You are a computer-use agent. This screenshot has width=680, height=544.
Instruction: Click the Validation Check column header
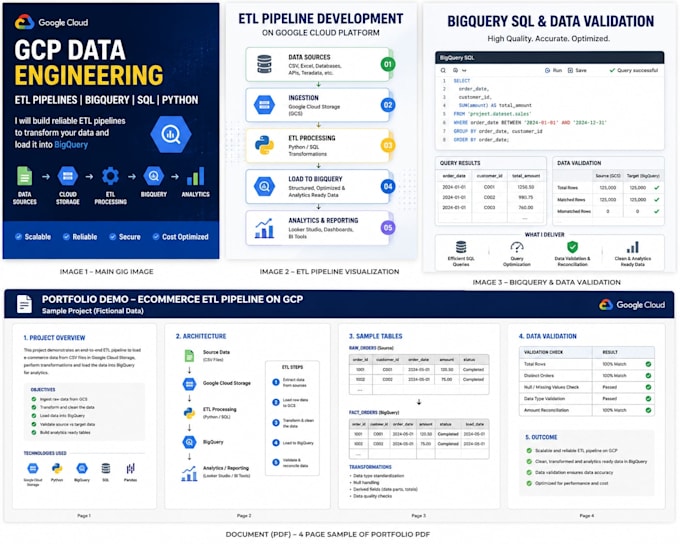tap(543, 352)
